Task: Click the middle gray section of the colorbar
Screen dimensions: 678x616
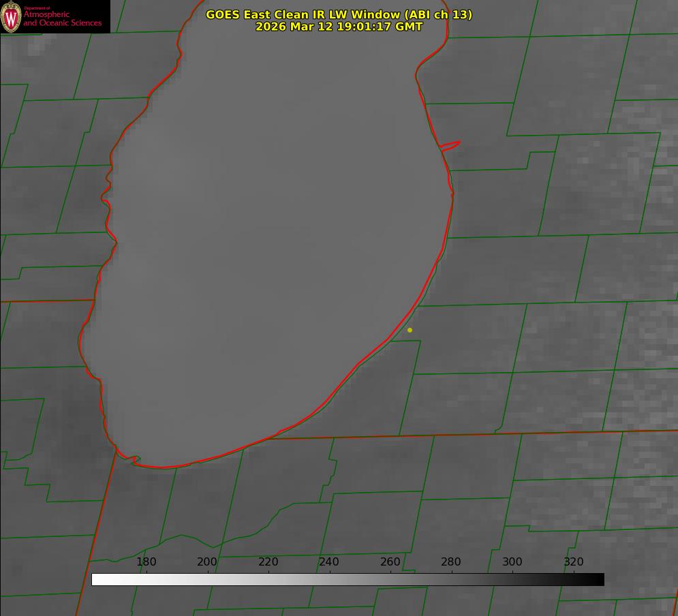Action: pyautogui.click(x=348, y=579)
